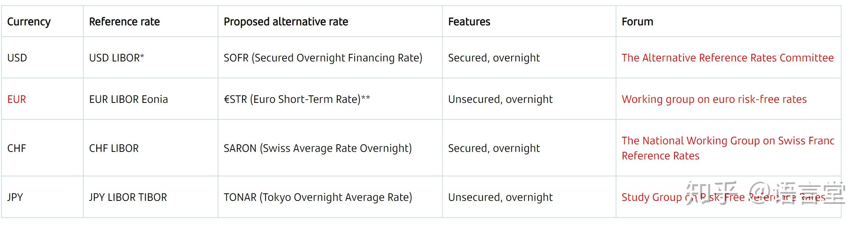This screenshot has width=868, height=228.
Task: Click the €STR Euro Short-Term Rate cell
Action: pos(297,99)
